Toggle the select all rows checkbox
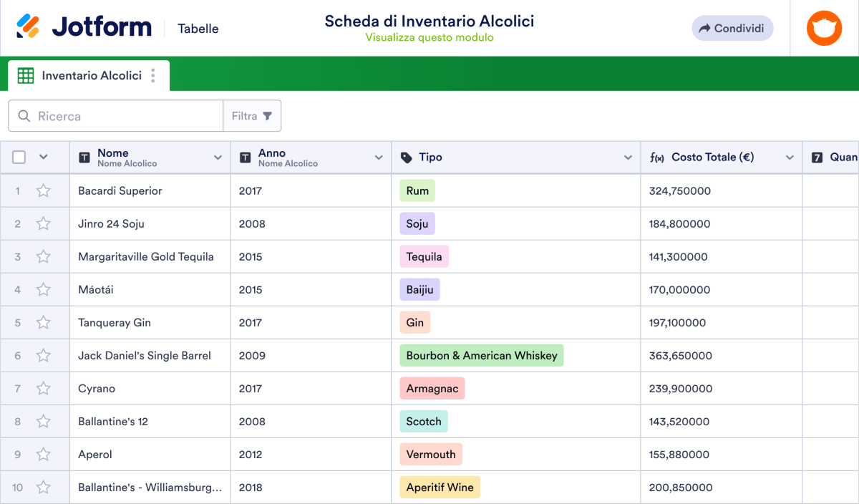 [19, 157]
